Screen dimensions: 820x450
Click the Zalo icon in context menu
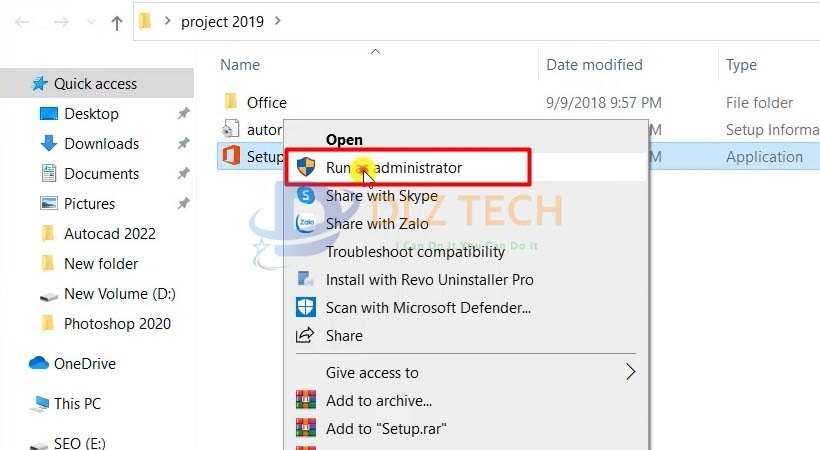(305, 223)
